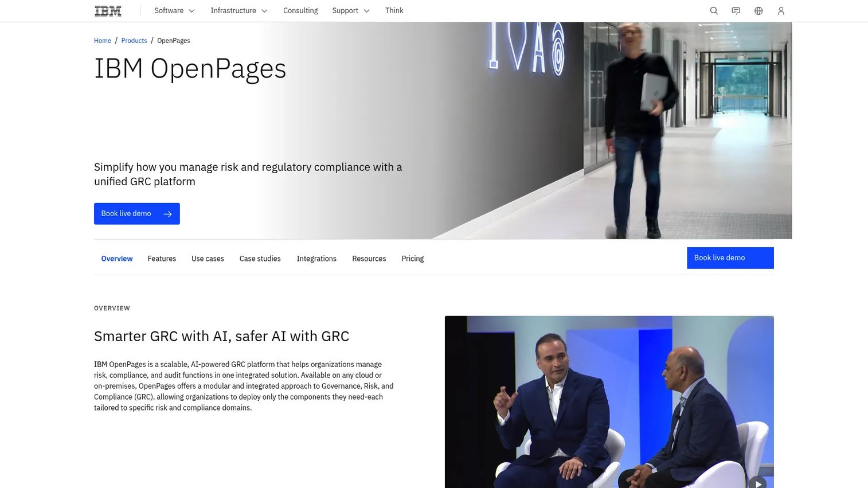This screenshot has height=488, width=868.
Task: Go to the Home breadcrumb
Action: click(x=103, y=41)
